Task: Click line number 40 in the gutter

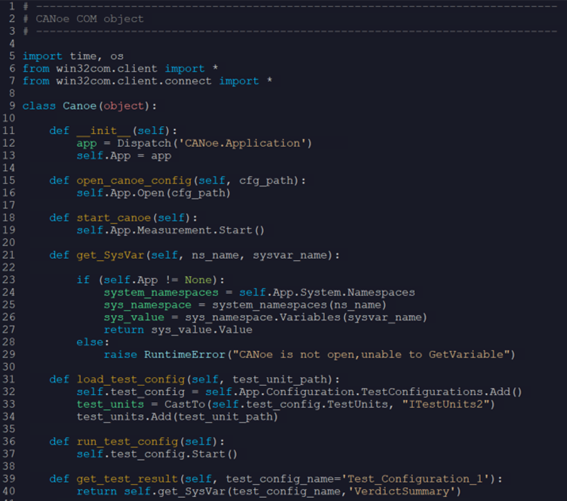Action: click(x=9, y=491)
